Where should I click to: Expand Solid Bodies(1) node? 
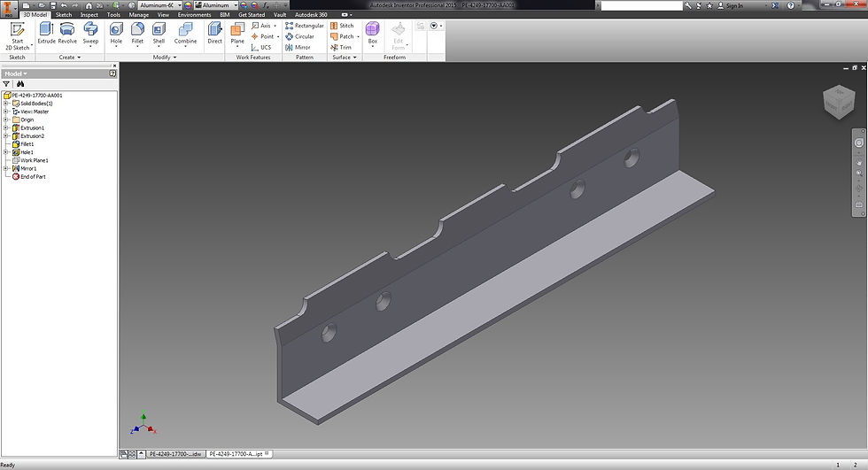click(6, 104)
